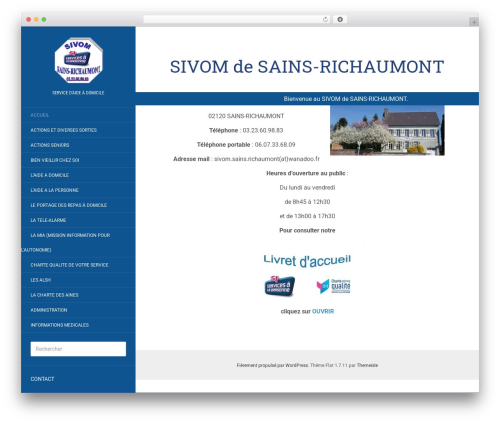This screenshot has width=500, height=423.
Task: Click the Bienvenue au SIVOM banner text
Action: (346, 99)
